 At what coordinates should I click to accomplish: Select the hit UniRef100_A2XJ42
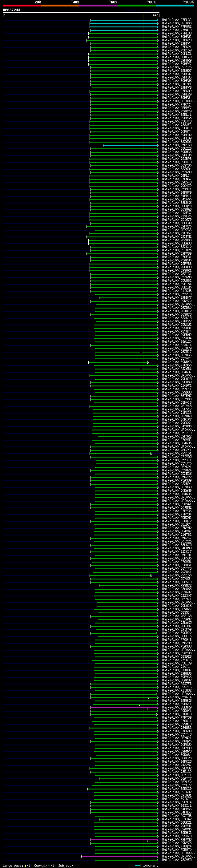click(x=176, y=819)
